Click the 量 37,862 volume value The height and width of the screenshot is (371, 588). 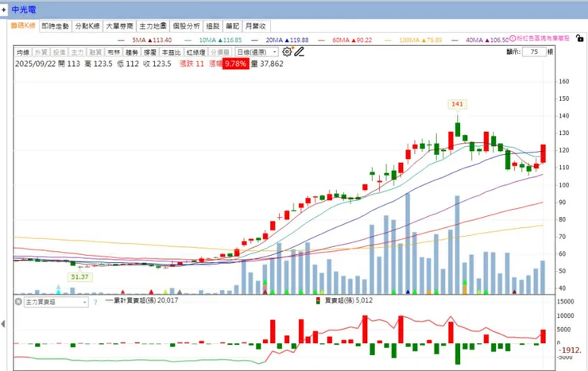coord(267,64)
